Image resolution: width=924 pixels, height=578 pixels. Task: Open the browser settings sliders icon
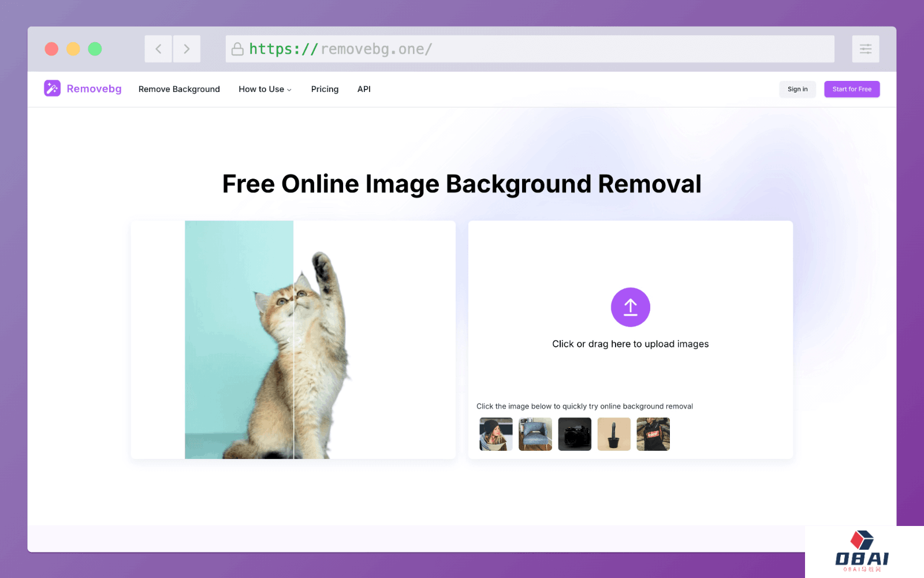tap(865, 49)
